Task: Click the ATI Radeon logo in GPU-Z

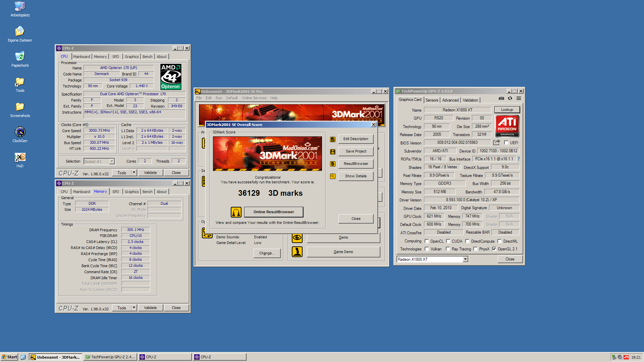Action: pyautogui.click(x=507, y=126)
